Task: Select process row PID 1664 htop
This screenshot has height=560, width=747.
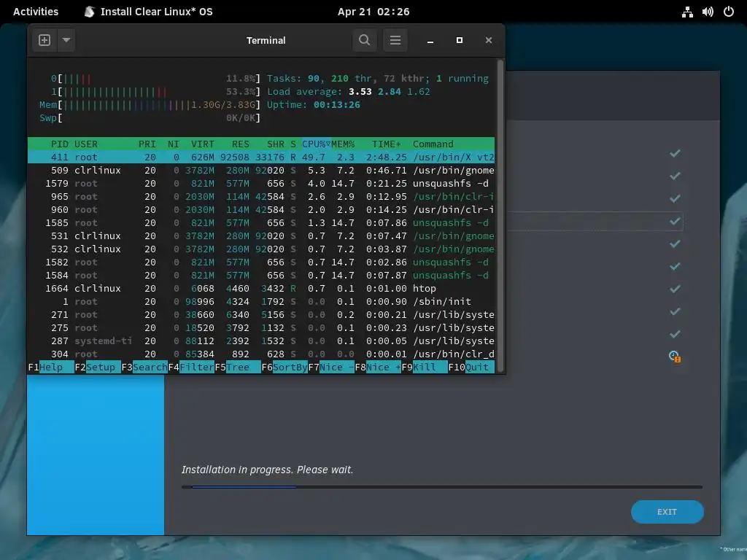Action: click(x=261, y=289)
